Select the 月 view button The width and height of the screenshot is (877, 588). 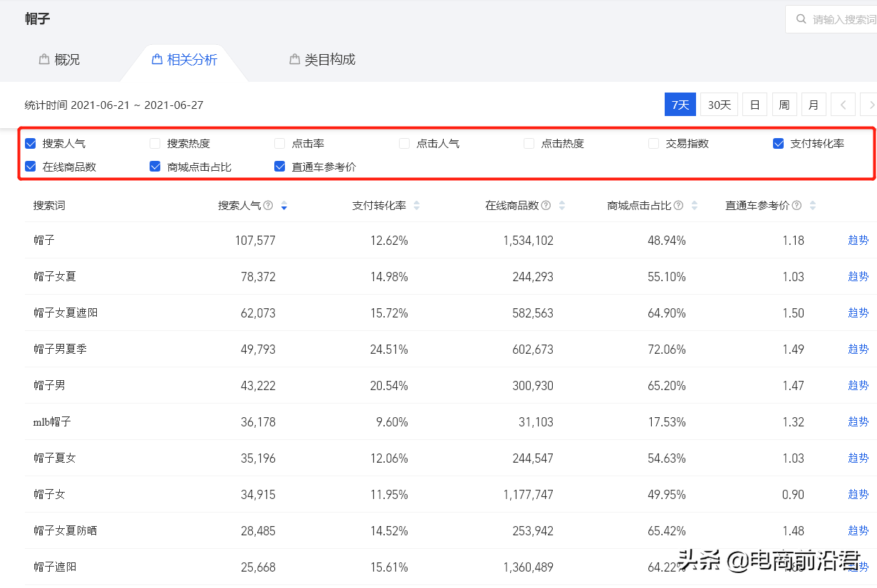click(x=814, y=104)
